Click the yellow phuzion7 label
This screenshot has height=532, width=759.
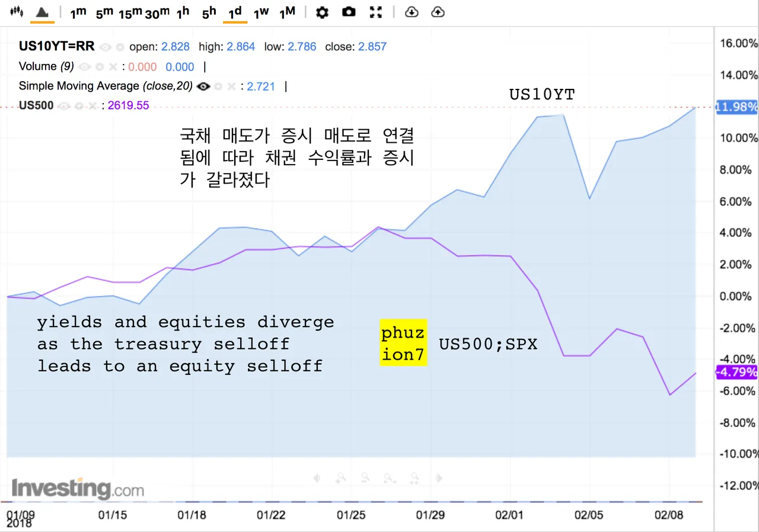(403, 344)
